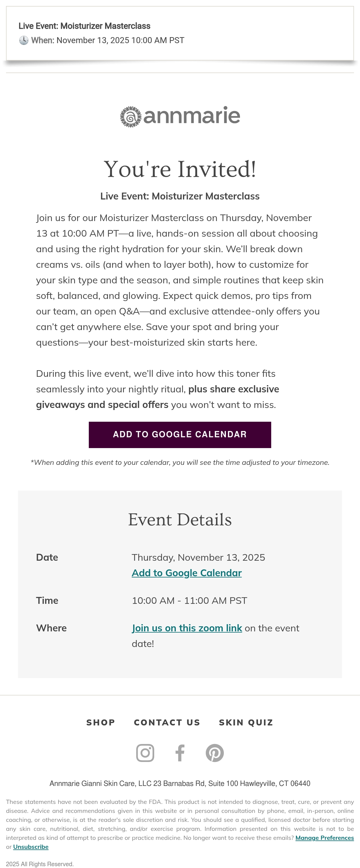Open the Pinterest icon link
Viewport: 360px width, 868px height.
214,753
